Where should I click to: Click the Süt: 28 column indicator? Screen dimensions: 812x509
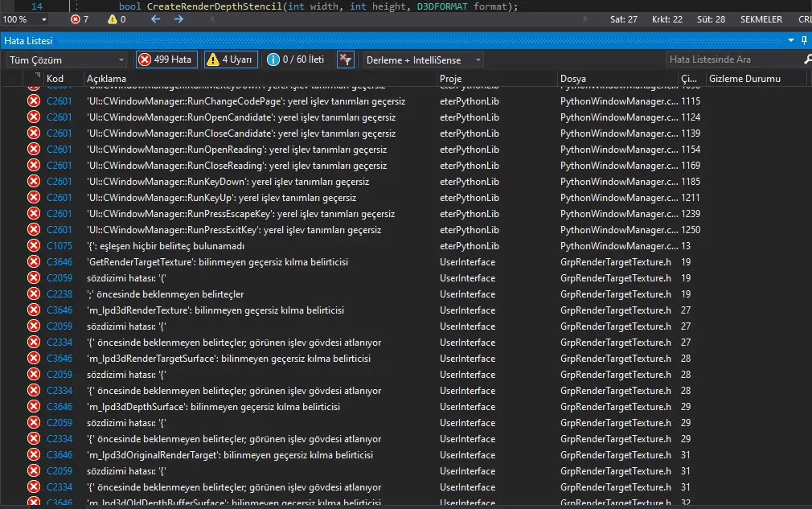tap(711, 19)
